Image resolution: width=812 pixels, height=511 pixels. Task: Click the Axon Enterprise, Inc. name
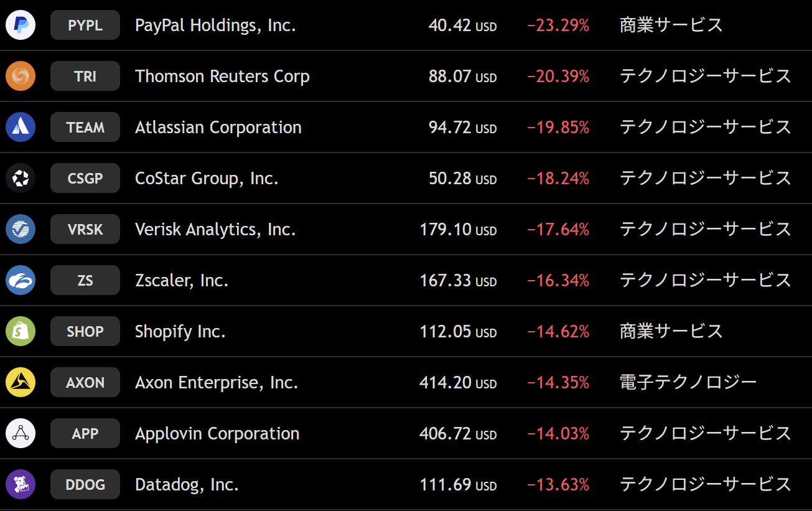pos(217,383)
